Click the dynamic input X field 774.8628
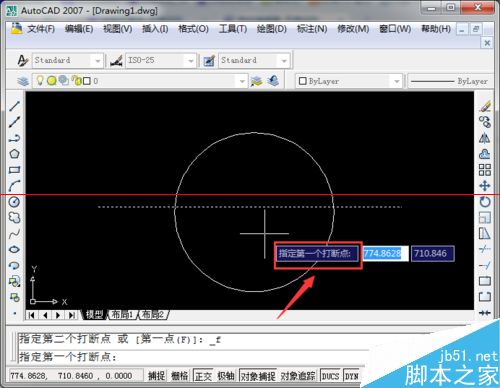 coord(385,254)
